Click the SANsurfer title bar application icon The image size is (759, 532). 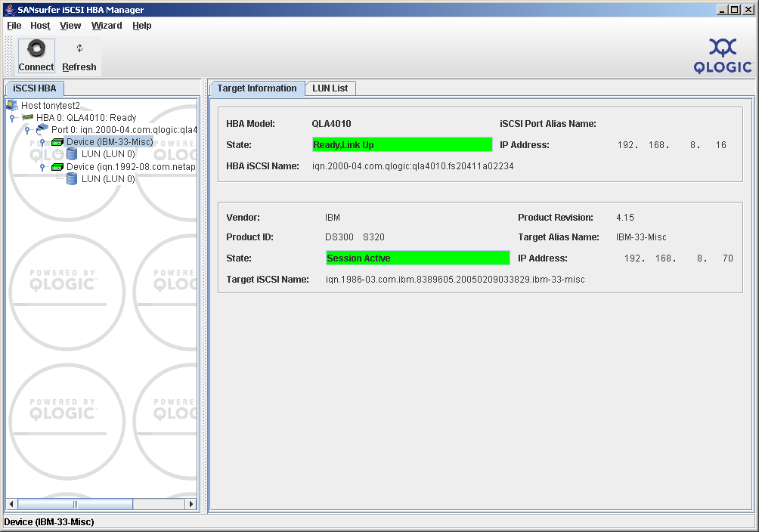[x=10, y=9]
